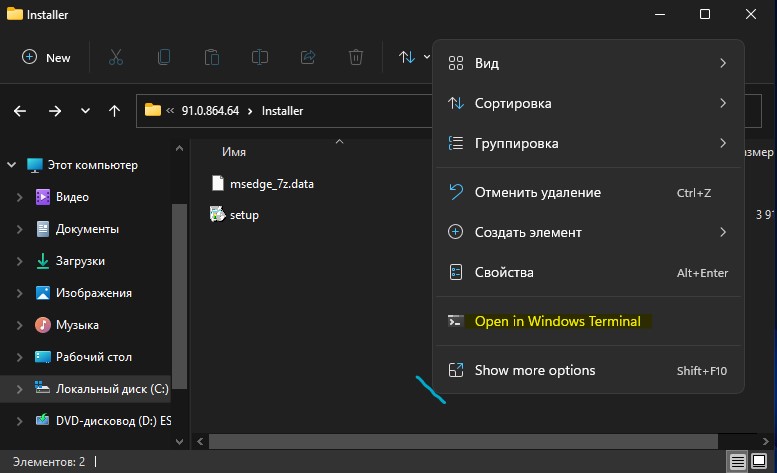
Task: Choose Open in Windows Terminal
Action: [x=588, y=321]
